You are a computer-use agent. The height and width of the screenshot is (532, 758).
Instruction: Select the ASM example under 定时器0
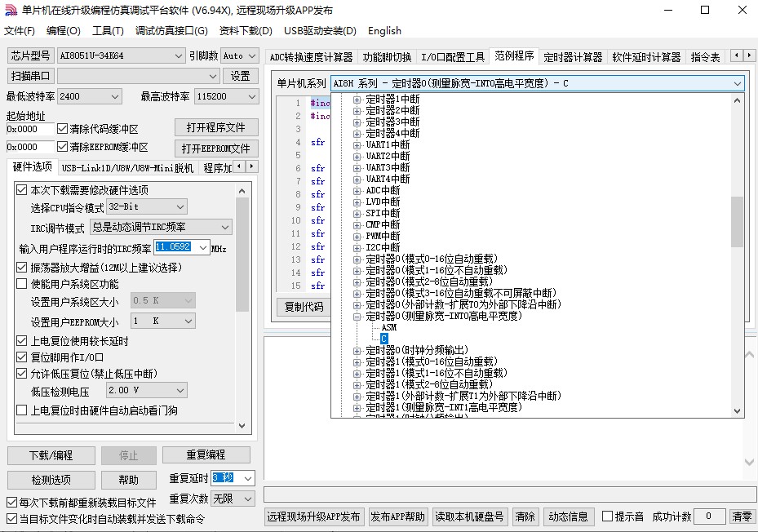pos(388,327)
